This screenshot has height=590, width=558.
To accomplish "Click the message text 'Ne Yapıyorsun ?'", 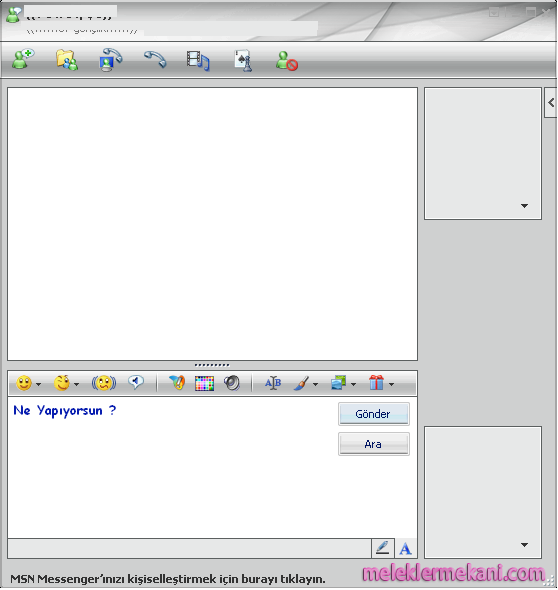I will [x=64, y=411].
